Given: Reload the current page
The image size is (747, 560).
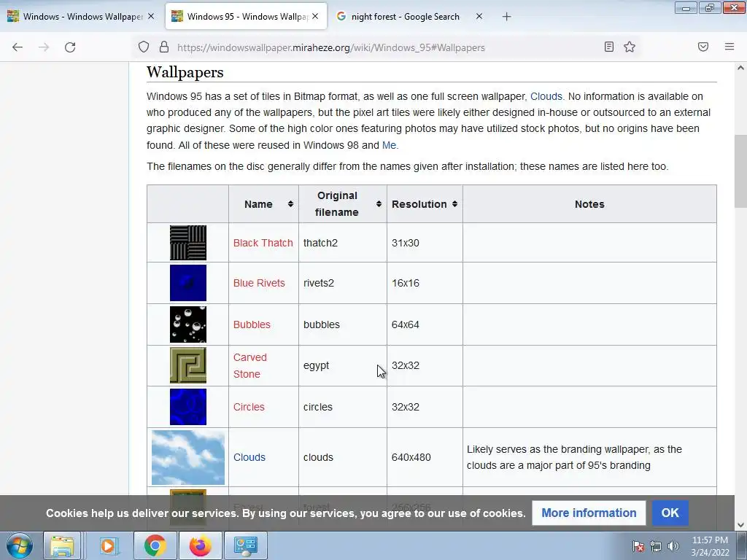Looking at the screenshot, I should [x=70, y=47].
